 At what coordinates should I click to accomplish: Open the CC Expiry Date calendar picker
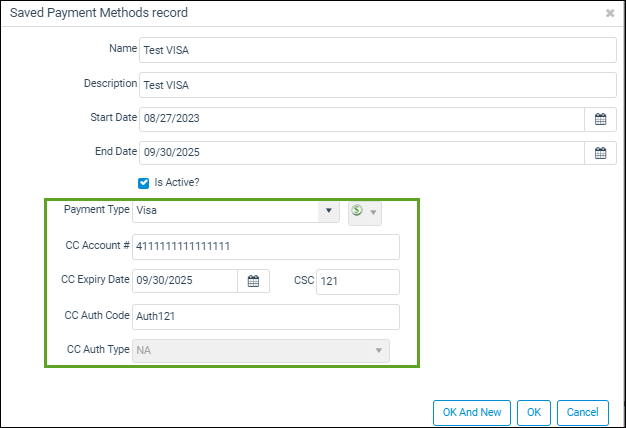[253, 282]
